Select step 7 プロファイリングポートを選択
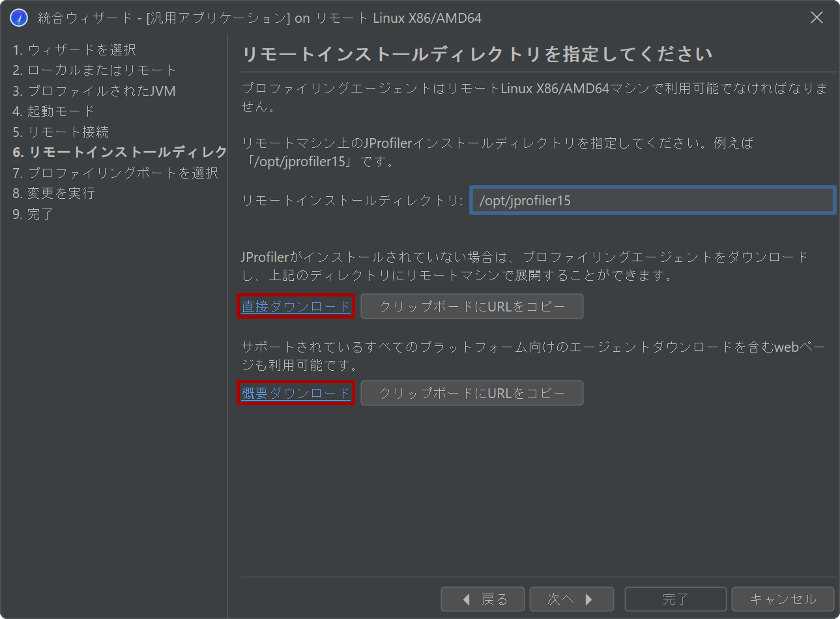Screen dimensions: 840x619 [115, 173]
